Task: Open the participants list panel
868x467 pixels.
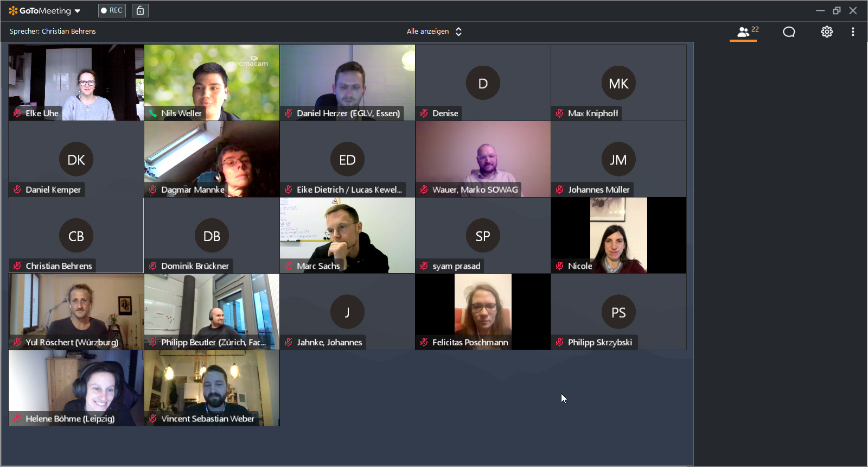Action: (x=743, y=32)
